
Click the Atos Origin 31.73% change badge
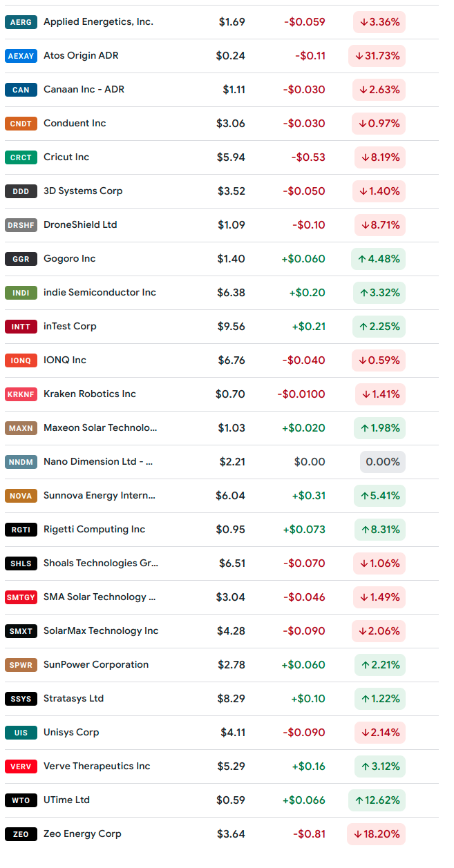click(x=377, y=56)
